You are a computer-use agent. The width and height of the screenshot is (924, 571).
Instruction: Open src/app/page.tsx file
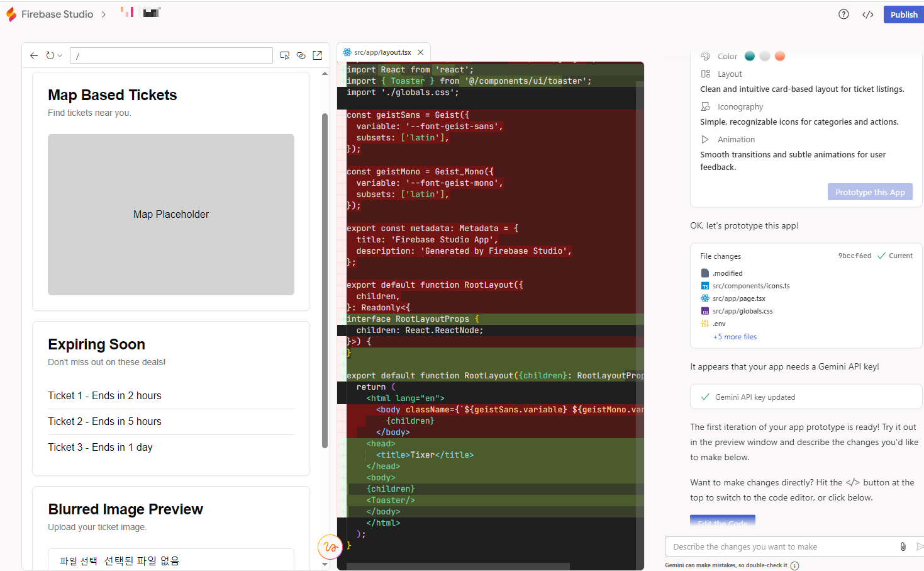click(738, 298)
